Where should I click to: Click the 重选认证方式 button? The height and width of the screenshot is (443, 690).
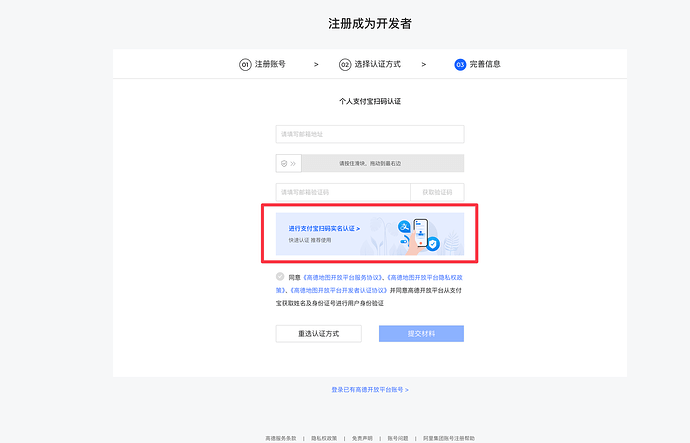pos(319,333)
